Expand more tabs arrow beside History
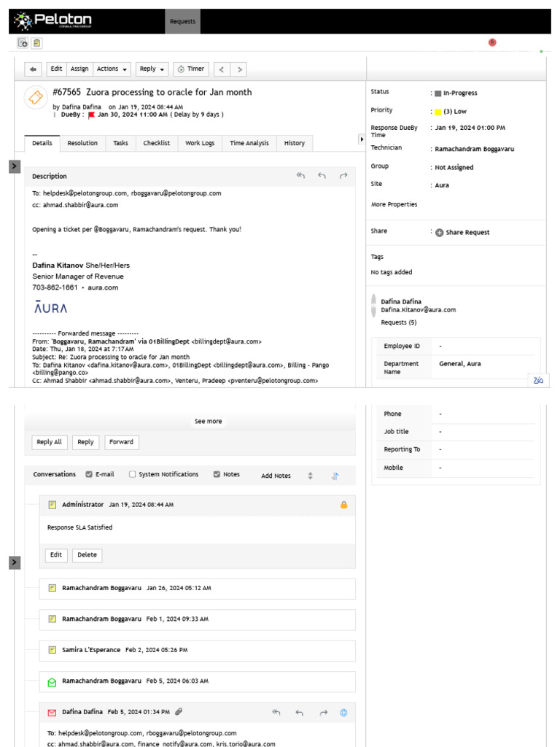The image size is (560, 747). (362, 139)
